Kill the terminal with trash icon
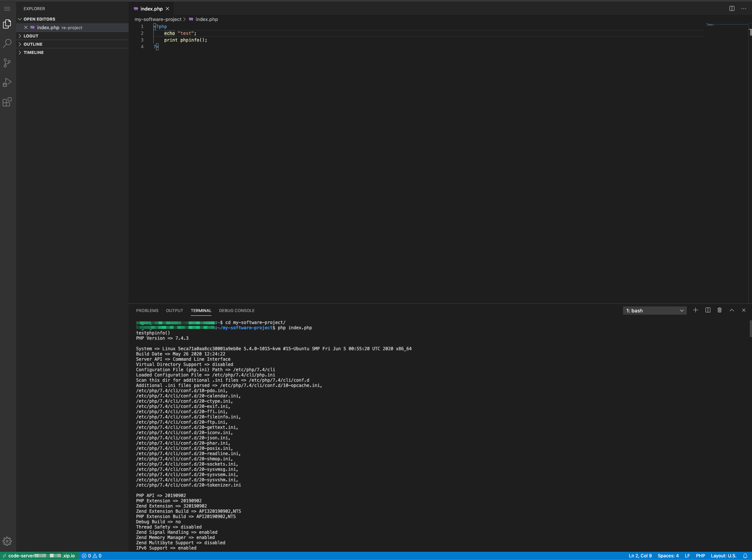 pyautogui.click(x=720, y=310)
